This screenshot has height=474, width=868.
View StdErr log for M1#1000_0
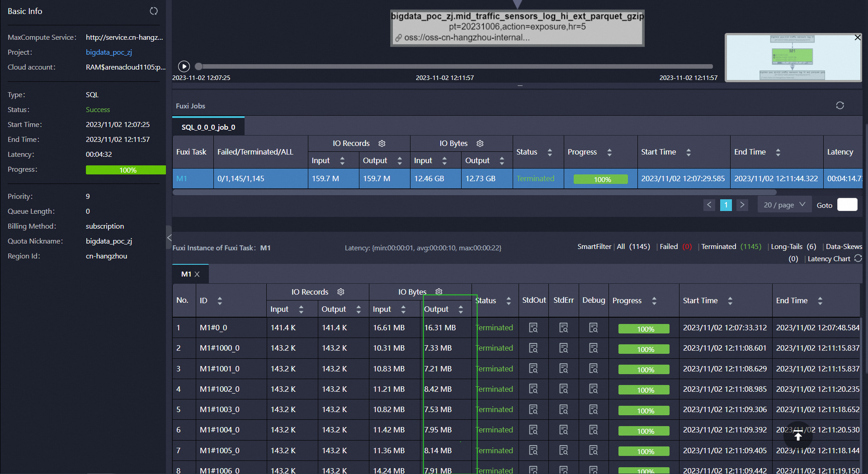coord(563,348)
